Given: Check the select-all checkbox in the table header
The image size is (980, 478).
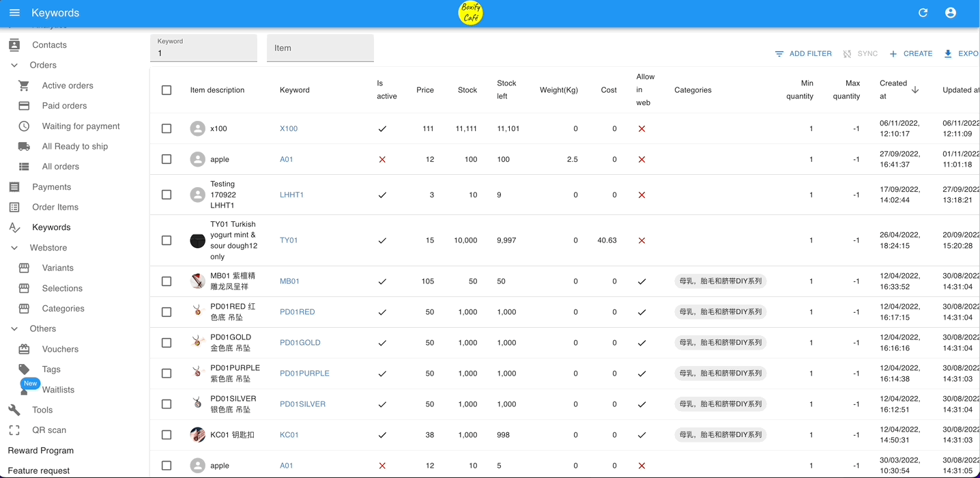Looking at the screenshot, I should pos(166,89).
